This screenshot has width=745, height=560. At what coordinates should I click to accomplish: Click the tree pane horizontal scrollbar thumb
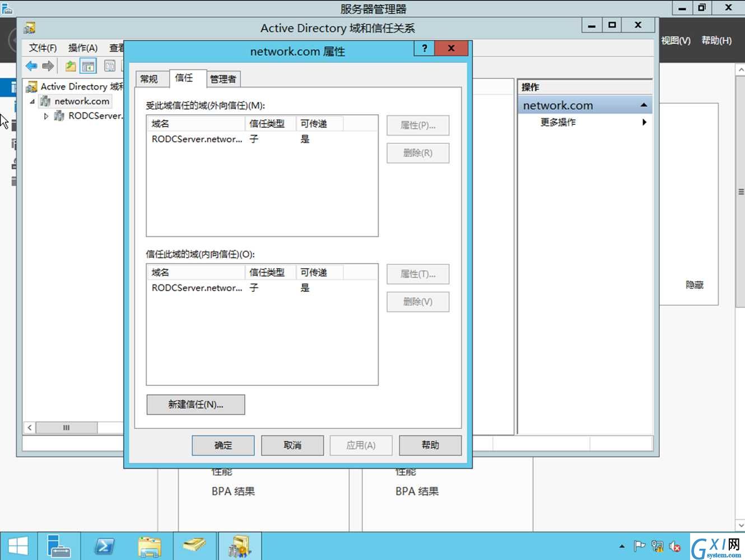pyautogui.click(x=67, y=428)
